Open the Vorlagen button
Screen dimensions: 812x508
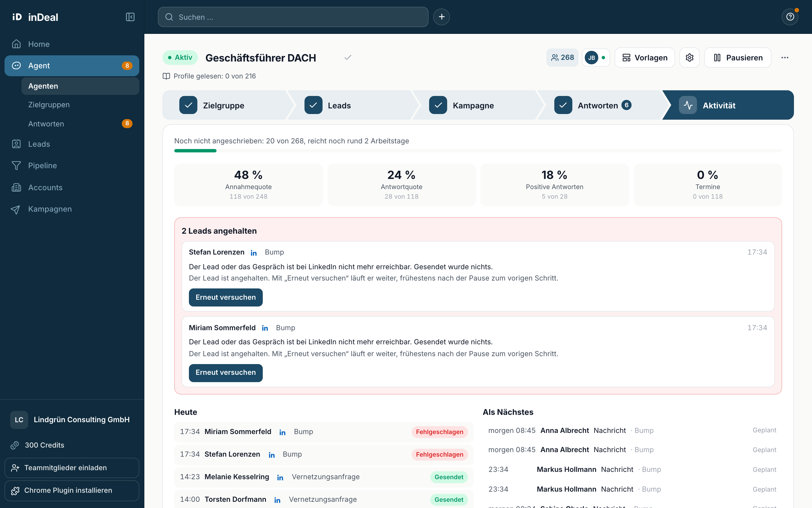[x=645, y=58]
